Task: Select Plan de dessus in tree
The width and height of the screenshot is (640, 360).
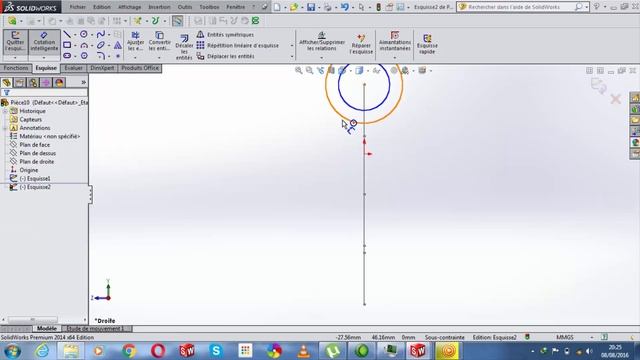Action: (x=38, y=153)
